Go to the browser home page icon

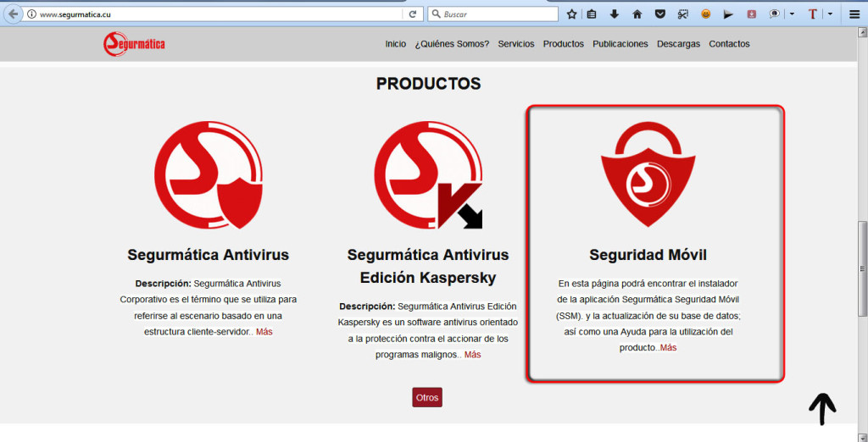coord(637,14)
